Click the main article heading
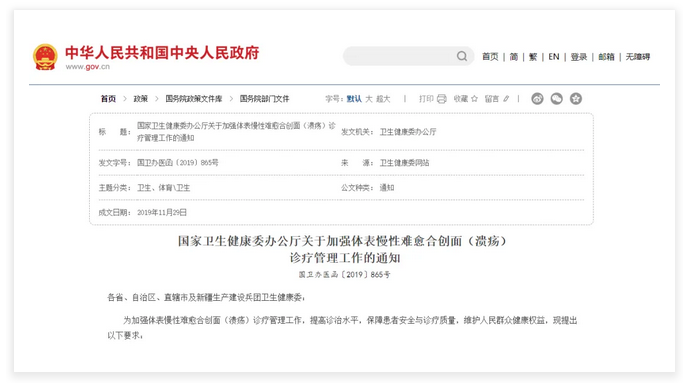This screenshot has height=383, width=688. click(344, 249)
